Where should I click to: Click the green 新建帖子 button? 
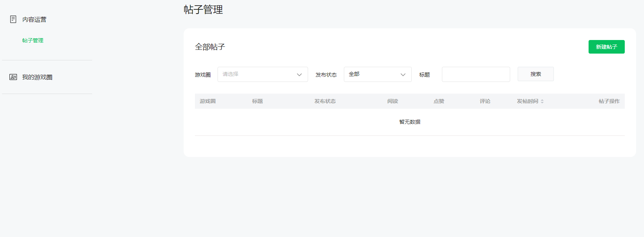pyautogui.click(x=607, y=47)
